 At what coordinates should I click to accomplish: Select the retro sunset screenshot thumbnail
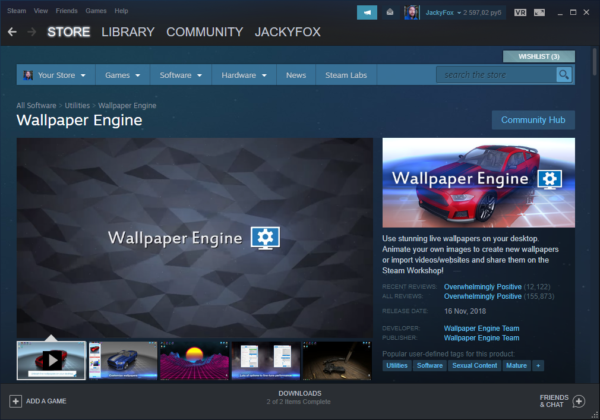194,360
